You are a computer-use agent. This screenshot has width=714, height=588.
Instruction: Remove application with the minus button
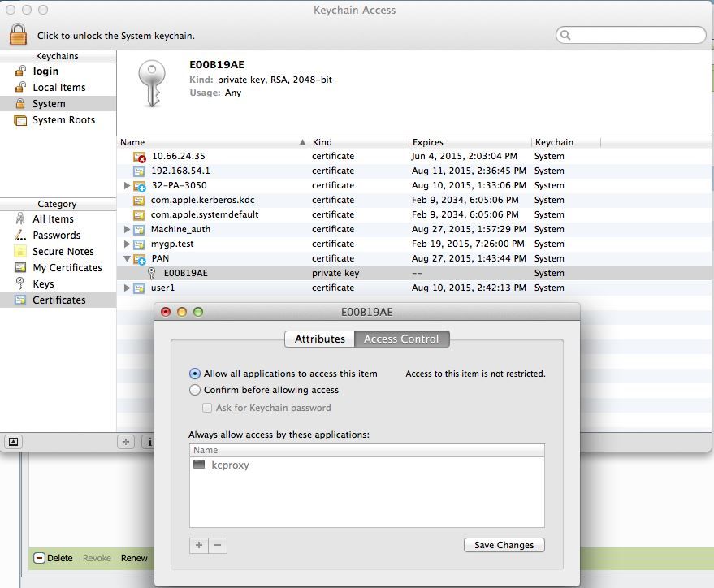pyautogui.click(x=218, y=545)
